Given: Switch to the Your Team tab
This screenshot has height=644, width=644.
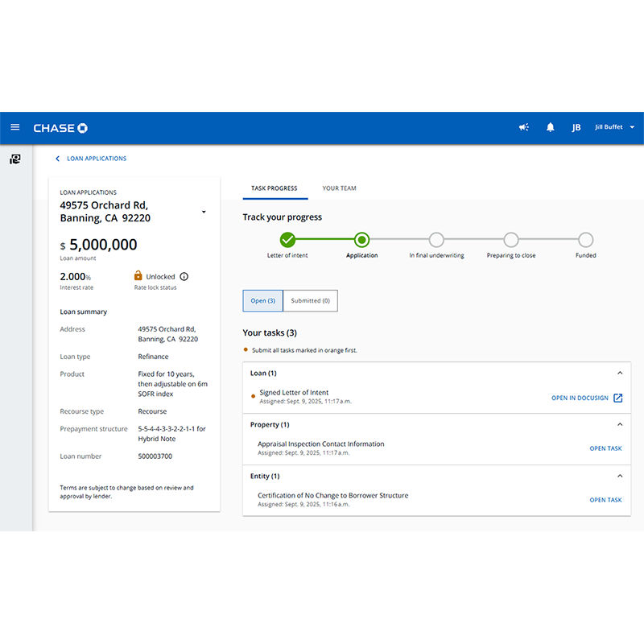Looking at the screenshot, I should pyautogui.click(x=339, y=188).
